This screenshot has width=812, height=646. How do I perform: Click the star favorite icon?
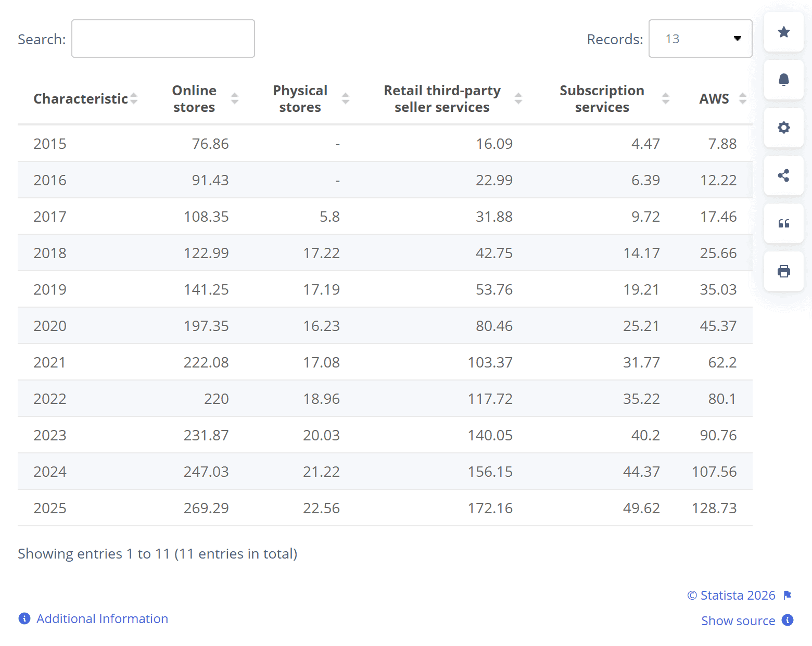click(783, 32)
